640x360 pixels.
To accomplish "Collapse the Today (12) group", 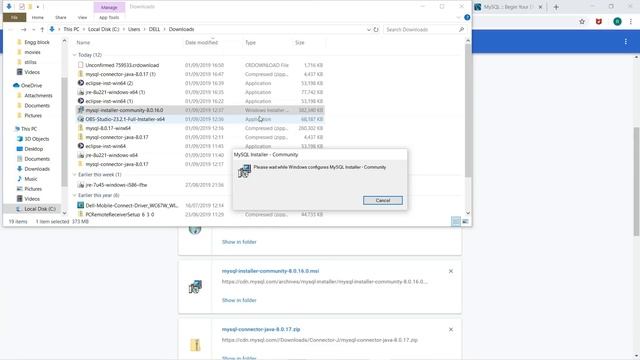I will coord(74,55).
